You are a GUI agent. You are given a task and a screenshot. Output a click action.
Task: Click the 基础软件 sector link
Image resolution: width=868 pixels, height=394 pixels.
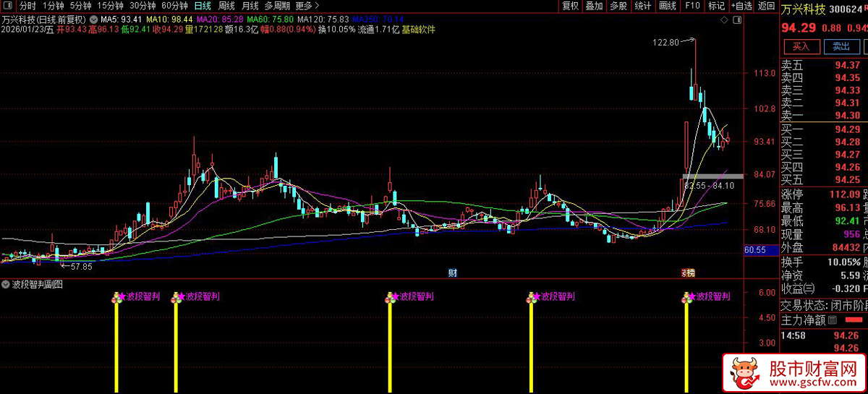(418, 30)
